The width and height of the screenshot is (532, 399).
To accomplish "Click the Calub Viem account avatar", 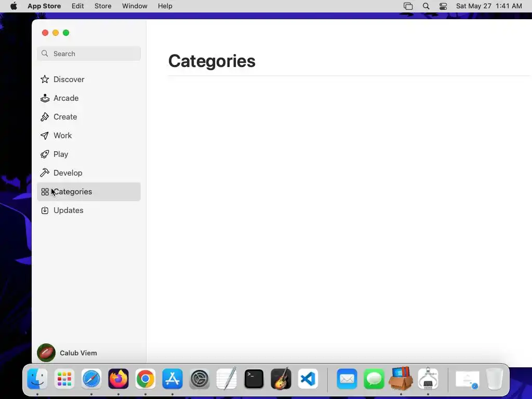I will point(46,353).
